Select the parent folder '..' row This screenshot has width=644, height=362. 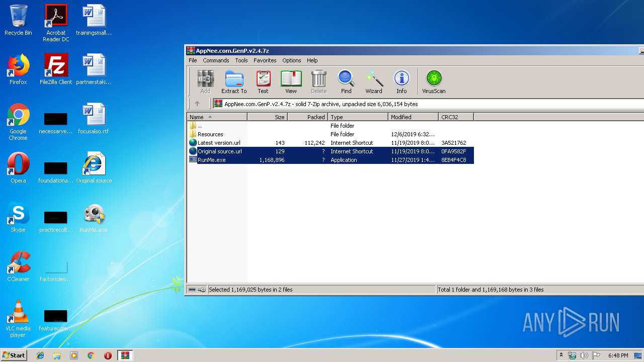[x=330, y=126]
